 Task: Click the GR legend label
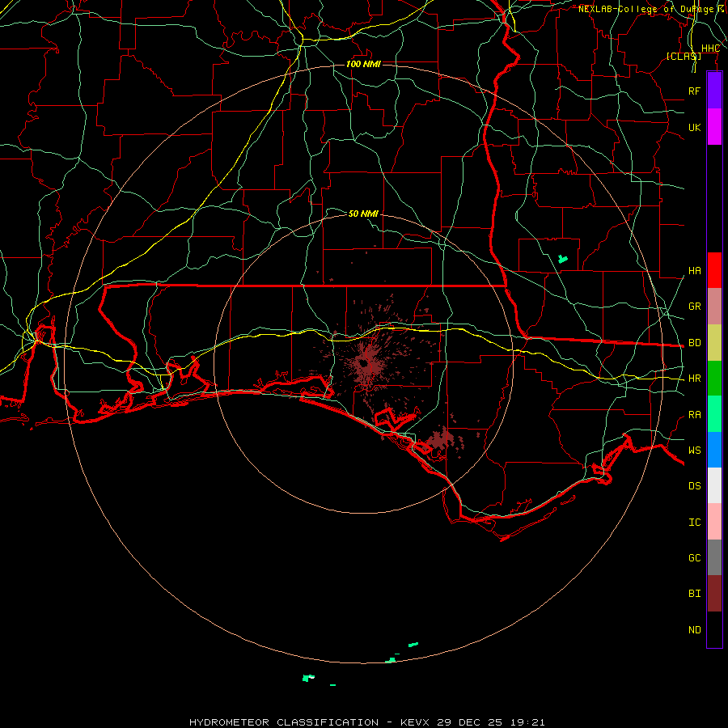[694, 307]
